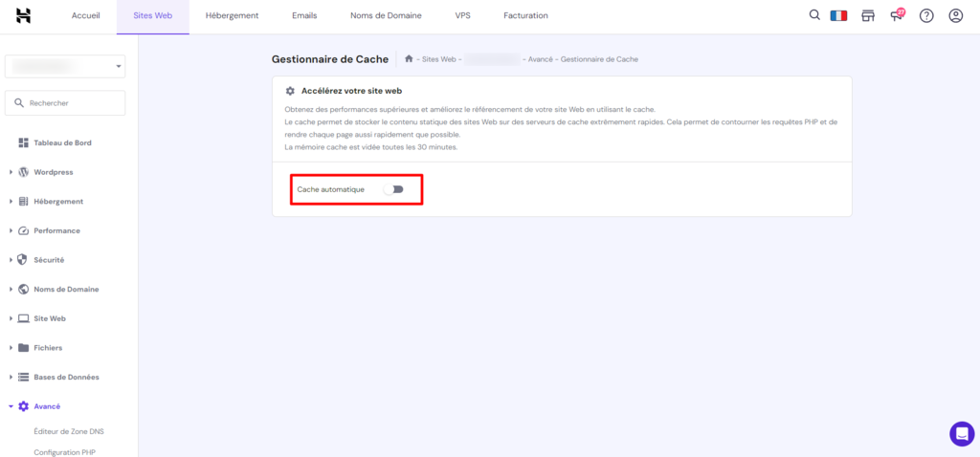This screenshot has height=457, width=980.
Task: Open Configuration PHP sidebar link
Action: point(64,452)
